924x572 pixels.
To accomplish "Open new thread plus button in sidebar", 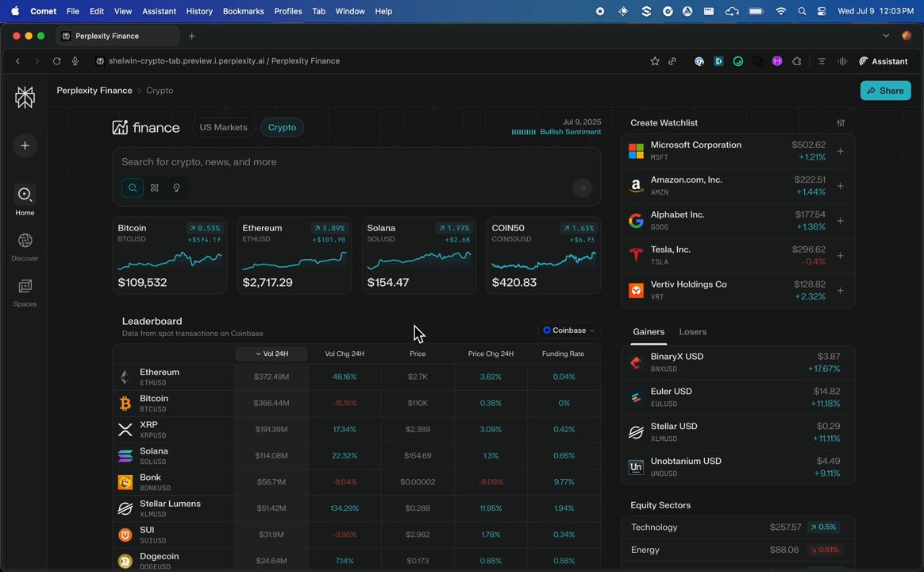I will click(x=25, y=145).
